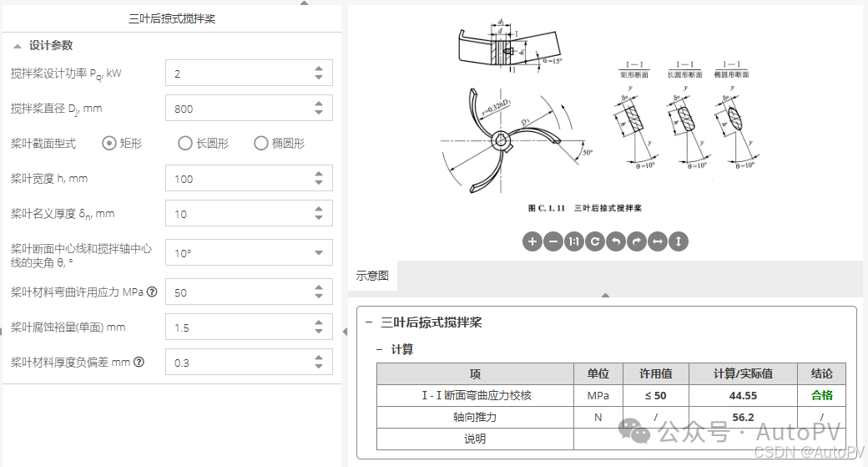Select the 轴向推力 row label
868x467 pixels.
click(x=475, y=417)
